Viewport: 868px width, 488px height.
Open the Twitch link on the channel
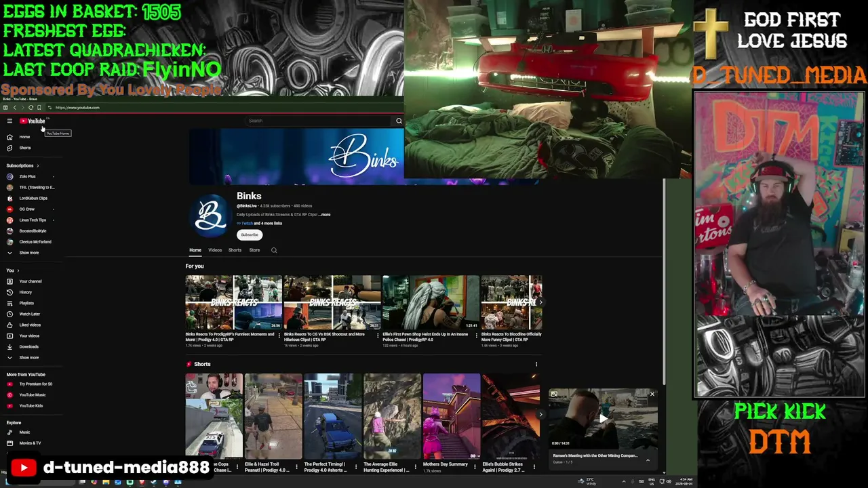pyautogui.click(x=245, y=223)
